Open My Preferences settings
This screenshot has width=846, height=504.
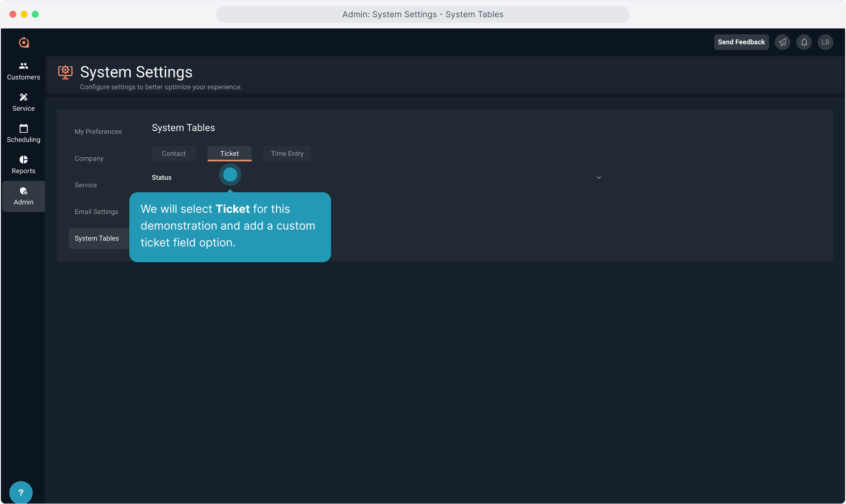[x=98, y=132]
